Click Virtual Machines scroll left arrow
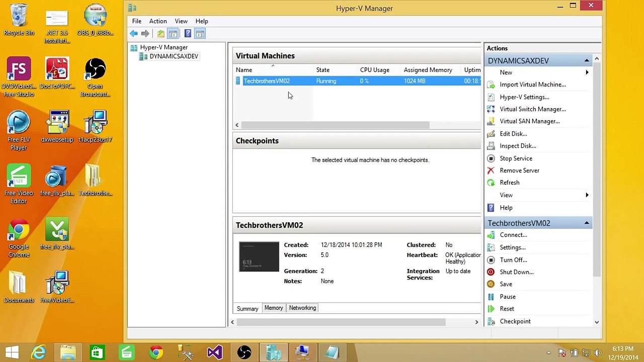 [237, 125]
